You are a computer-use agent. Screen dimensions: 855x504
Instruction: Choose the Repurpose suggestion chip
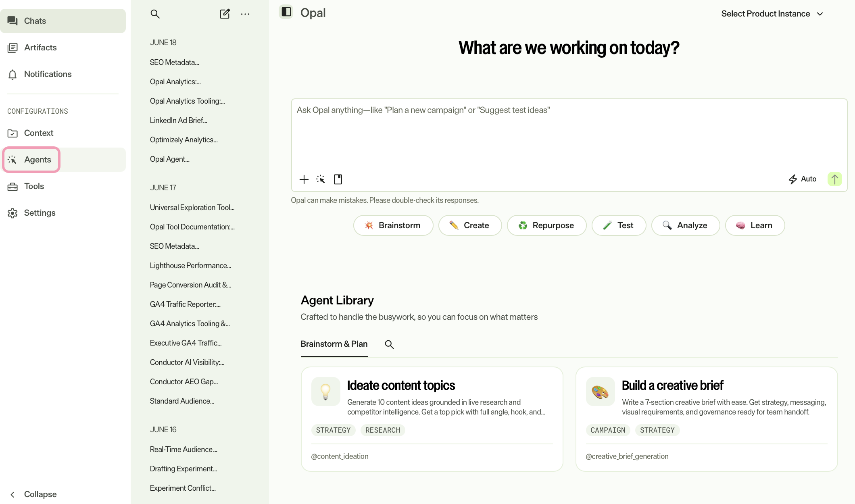546,225
